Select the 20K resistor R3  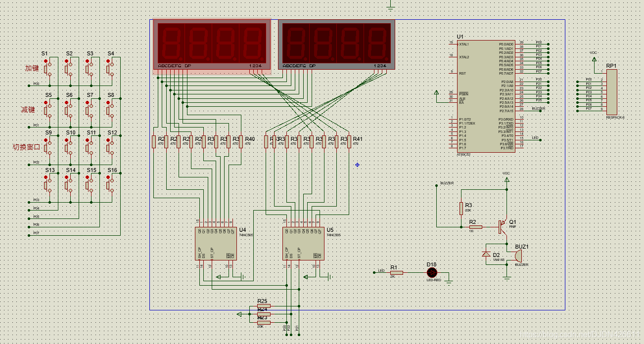(x=461, y=208)
